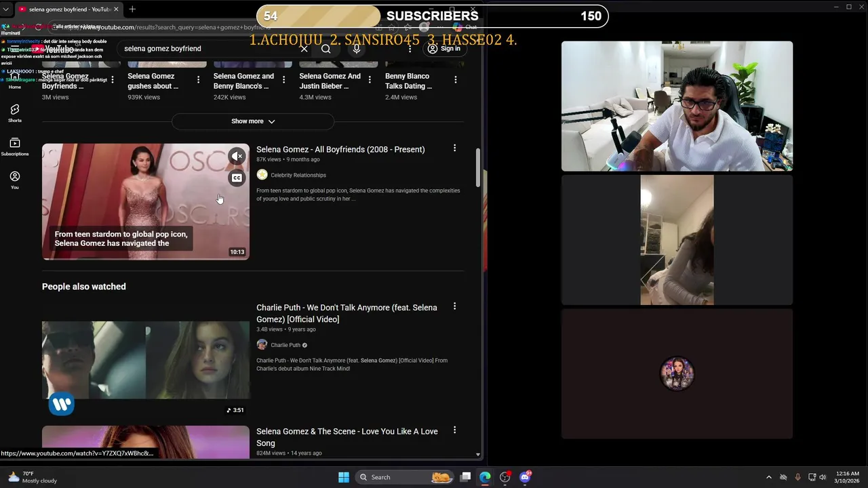Open 'Selena Gomez - All Boyfriends (2008 - Present)' title

coord(340,149)
